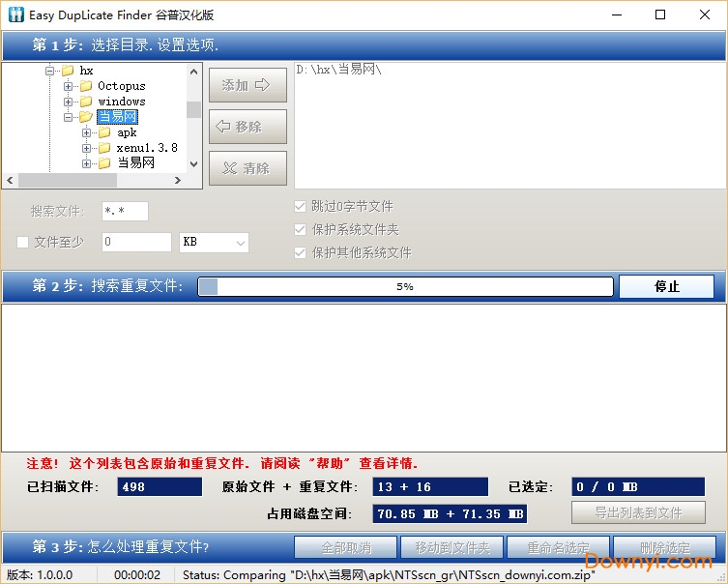This screenshot has width=728, height=584.
Task: Click the 停止 stop search button
Action: 667,286
